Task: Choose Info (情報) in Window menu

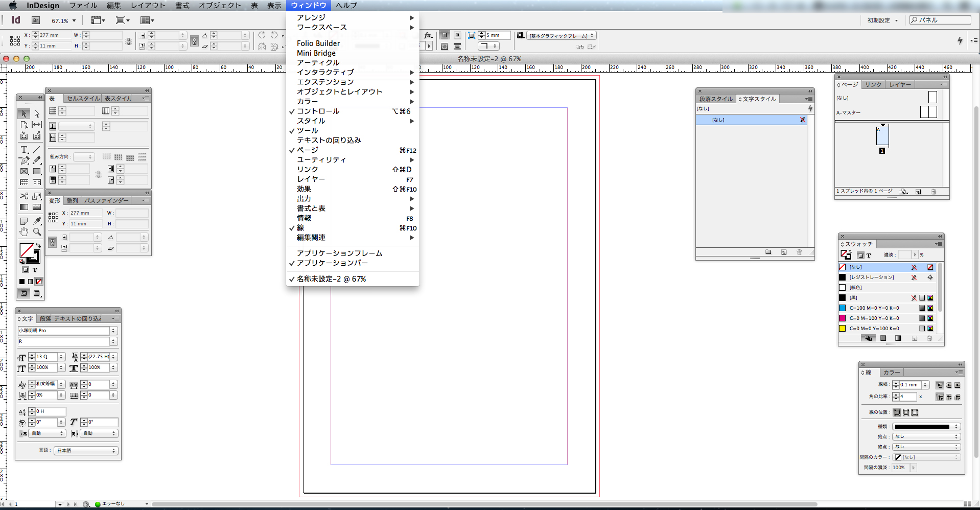Action: pyautogui.click(x=353, y=218)
